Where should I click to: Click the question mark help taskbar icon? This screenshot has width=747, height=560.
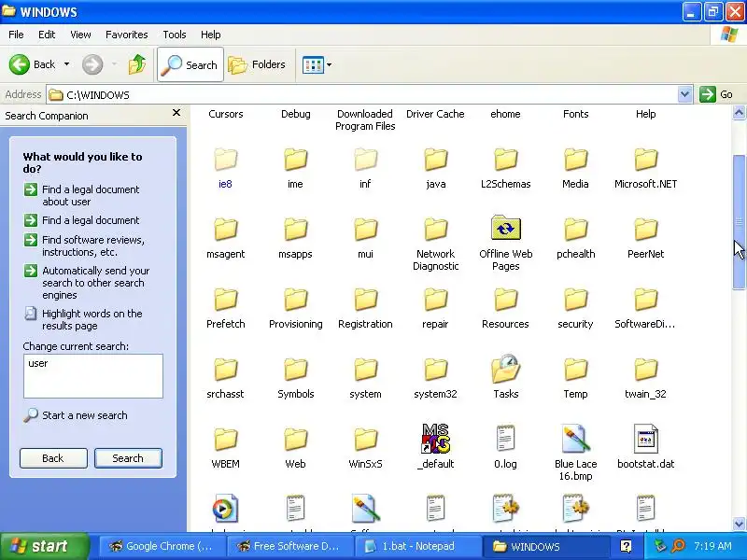coord(626,546)
